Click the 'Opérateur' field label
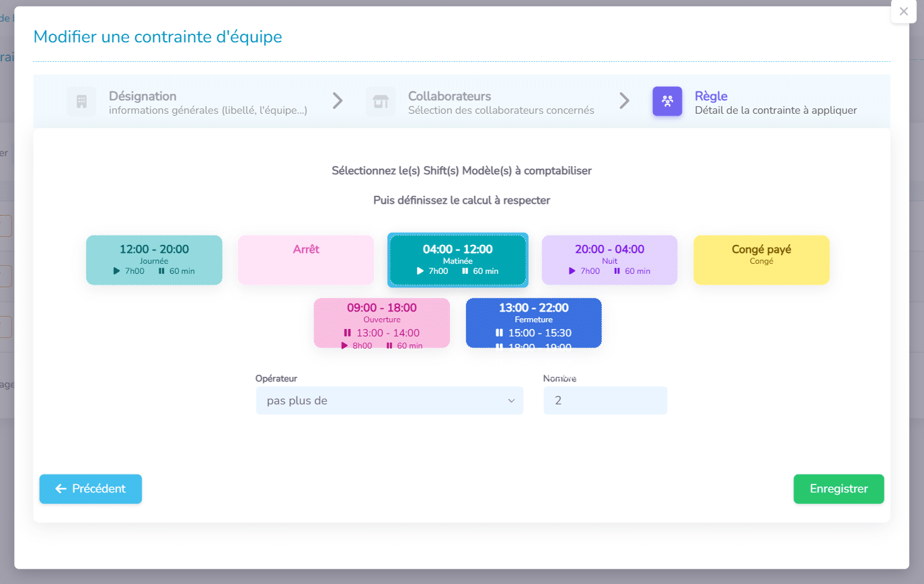924x584 pixels. click(276, 379)
